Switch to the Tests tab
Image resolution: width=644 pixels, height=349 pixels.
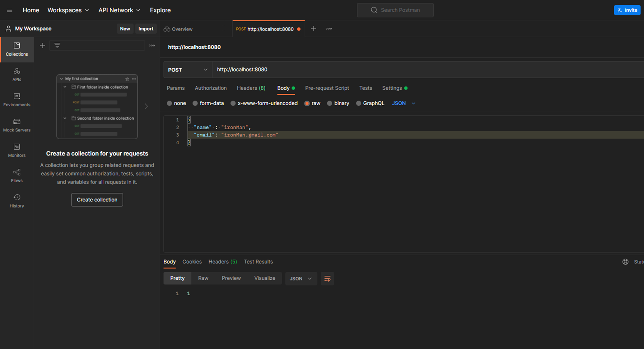[x=365, y=88]
